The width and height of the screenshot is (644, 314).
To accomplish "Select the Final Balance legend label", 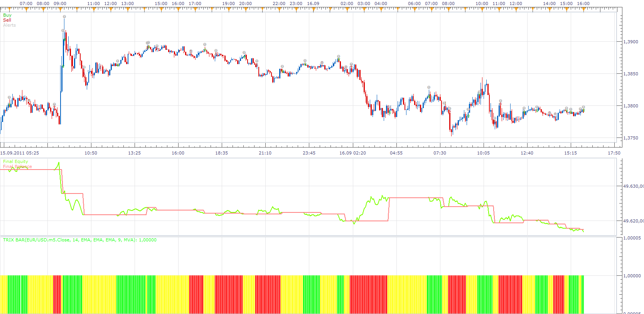I will click(17, 166).
